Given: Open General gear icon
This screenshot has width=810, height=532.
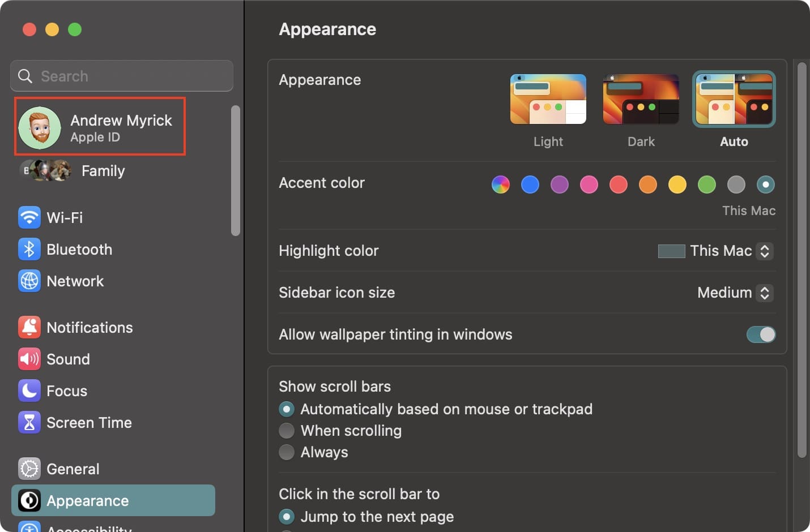Looking at the screenshot, I should coord(29,469).
